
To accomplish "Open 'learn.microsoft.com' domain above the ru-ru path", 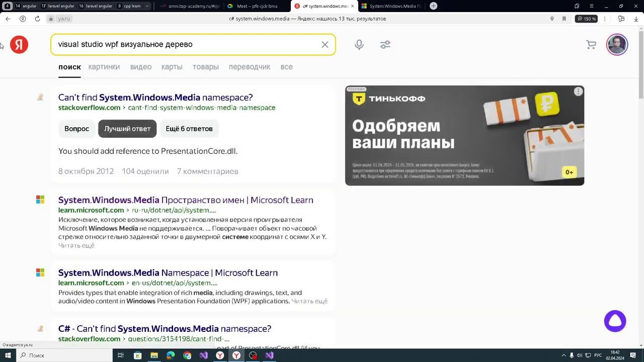I will 91,210.
